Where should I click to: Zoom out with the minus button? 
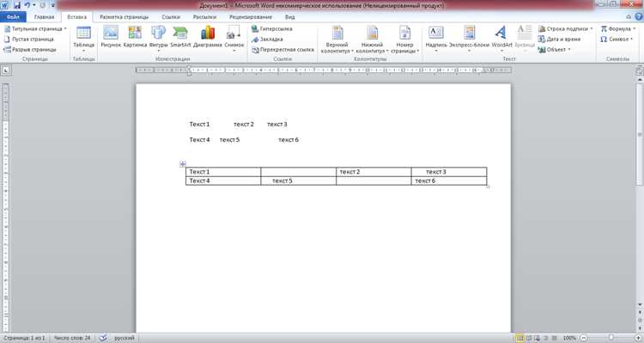[x=584, y=338]
